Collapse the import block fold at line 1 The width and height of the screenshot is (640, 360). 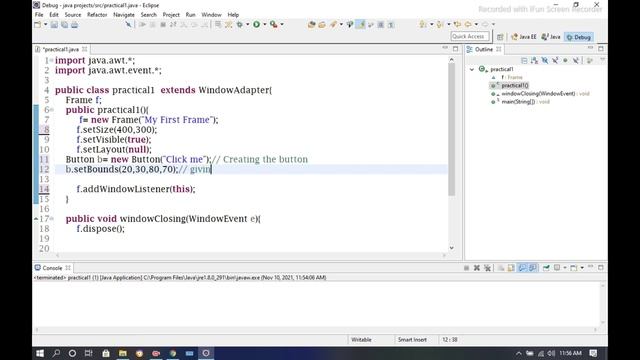point(51,60)
